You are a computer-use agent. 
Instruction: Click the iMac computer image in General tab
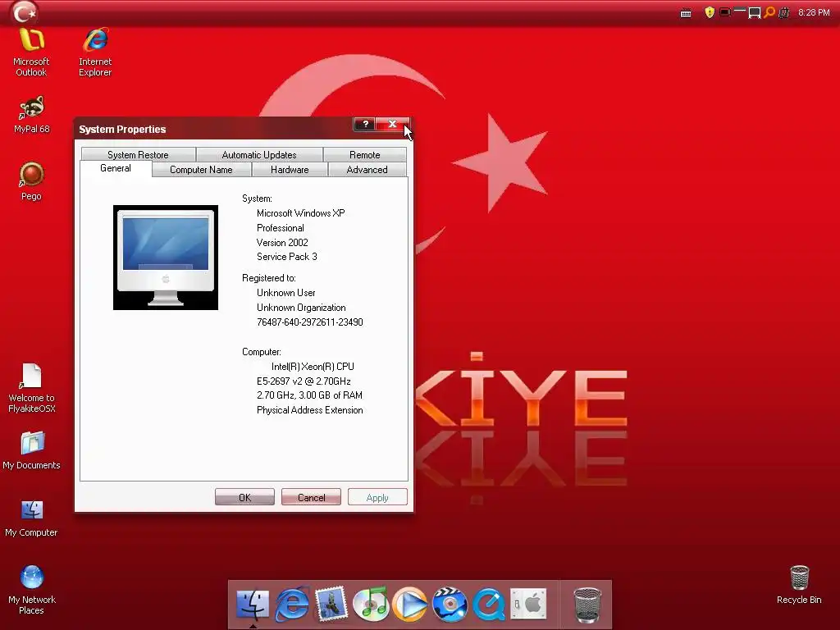pos(166,257)
